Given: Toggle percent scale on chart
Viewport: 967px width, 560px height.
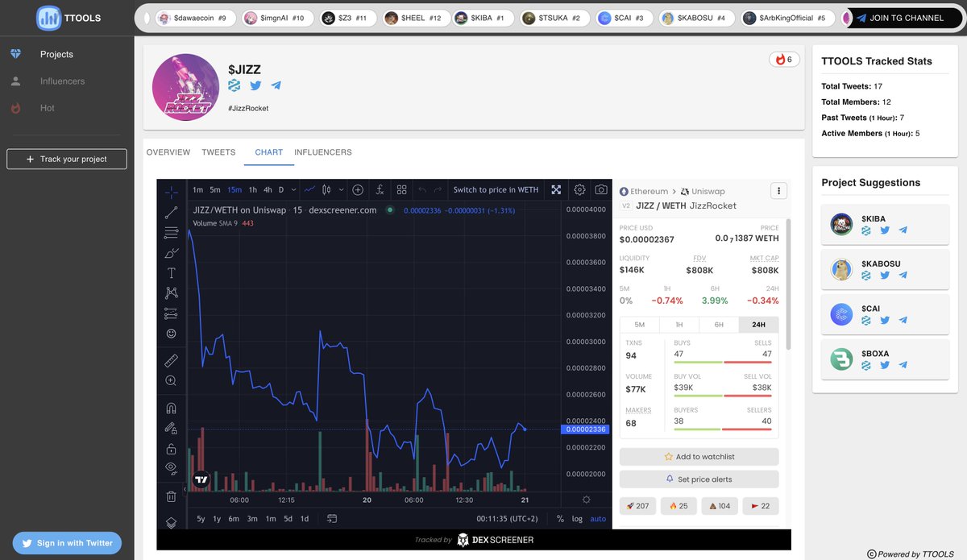Looking at the screenshot, I should pyautogui.click(x=560, y=519).
